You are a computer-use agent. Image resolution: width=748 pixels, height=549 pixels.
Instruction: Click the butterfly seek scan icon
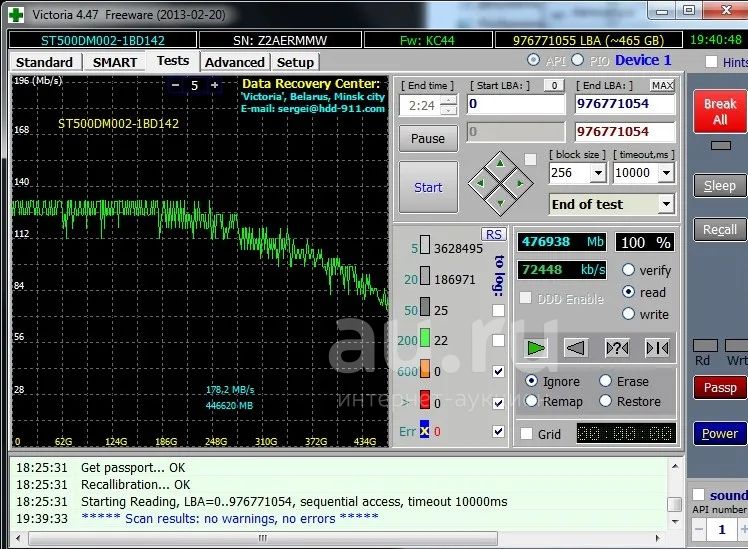(x=657, y=348)
